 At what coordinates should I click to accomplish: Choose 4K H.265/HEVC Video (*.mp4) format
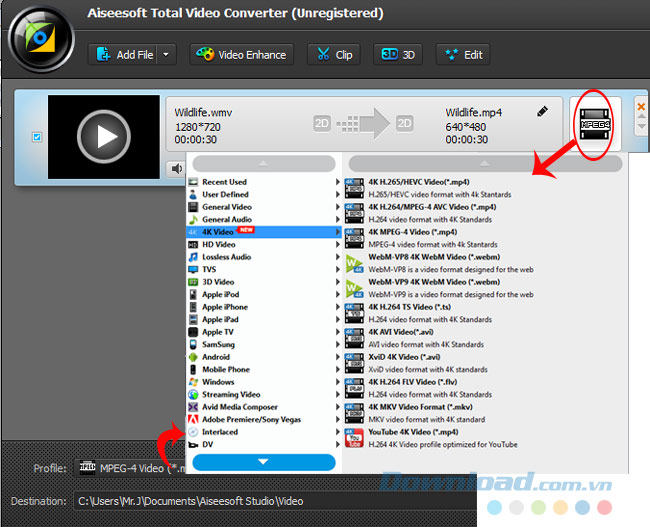[x=483, y=188]
